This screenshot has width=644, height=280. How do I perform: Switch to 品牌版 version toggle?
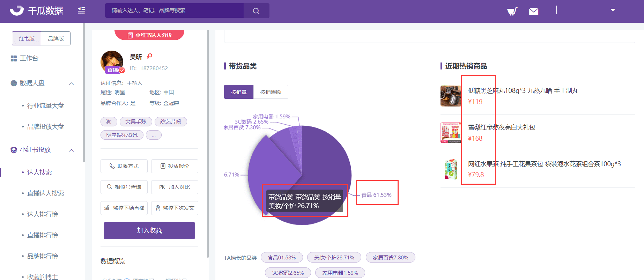pos(56,38)
